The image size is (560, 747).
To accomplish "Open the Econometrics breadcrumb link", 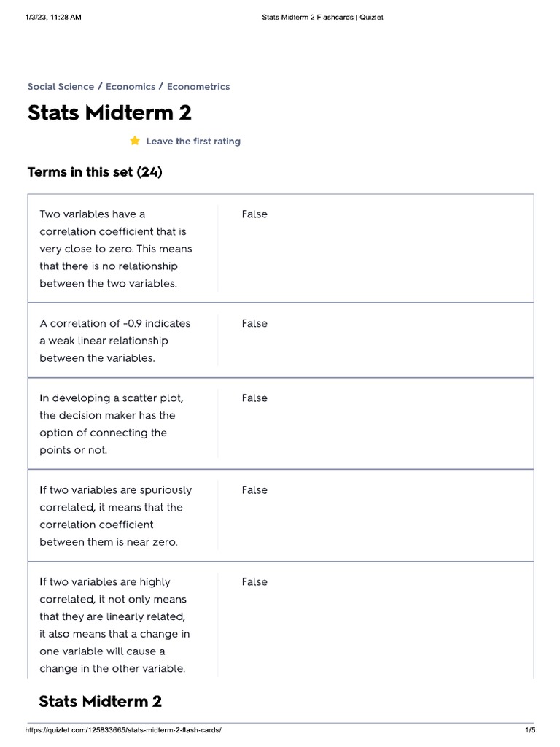I will 198,86.
